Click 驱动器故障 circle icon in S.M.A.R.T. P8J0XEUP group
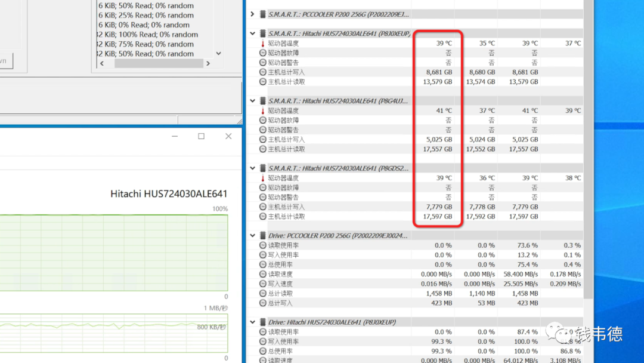 pos(263,53)
